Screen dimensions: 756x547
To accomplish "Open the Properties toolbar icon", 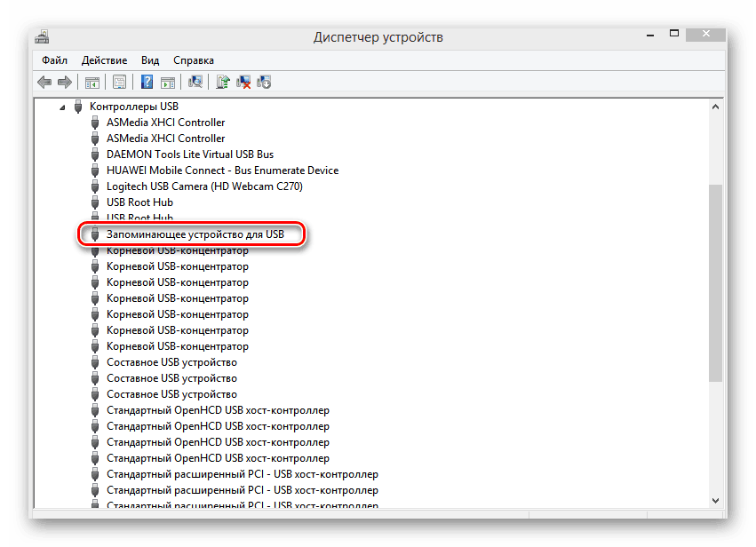I will tap(119, 83).
